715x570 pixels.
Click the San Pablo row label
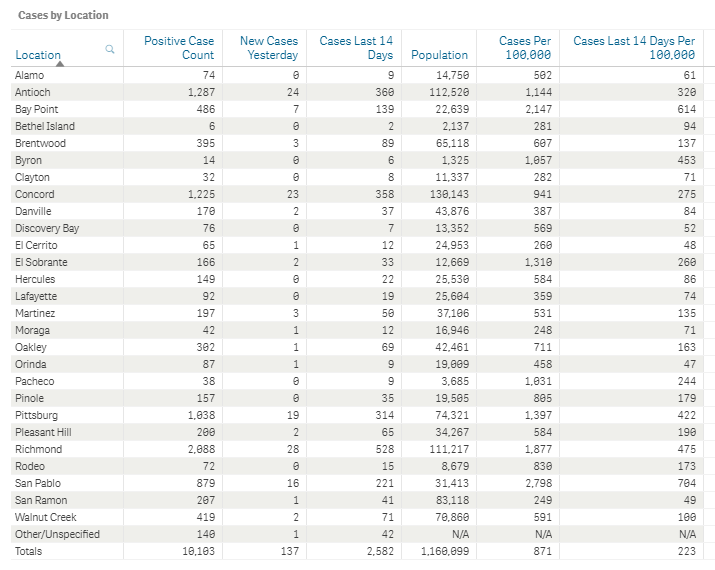(x=37, y=483)
